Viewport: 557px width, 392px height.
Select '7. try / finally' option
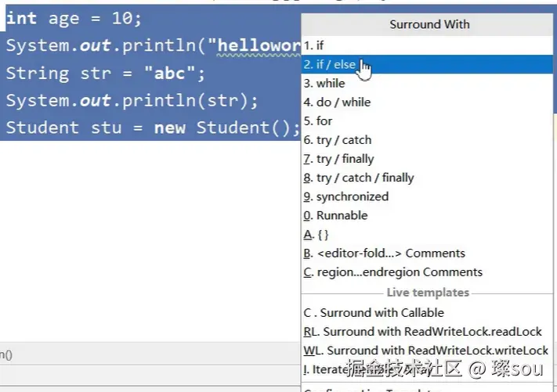point(427,159)
